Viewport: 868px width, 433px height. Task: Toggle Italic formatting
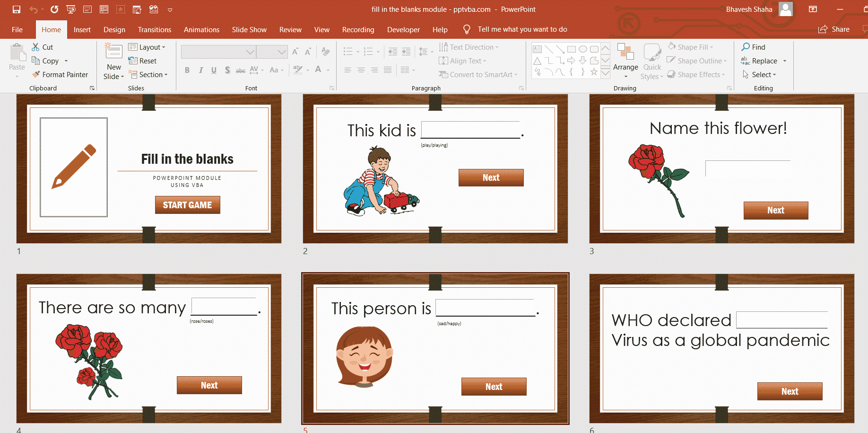pos(200,70)
